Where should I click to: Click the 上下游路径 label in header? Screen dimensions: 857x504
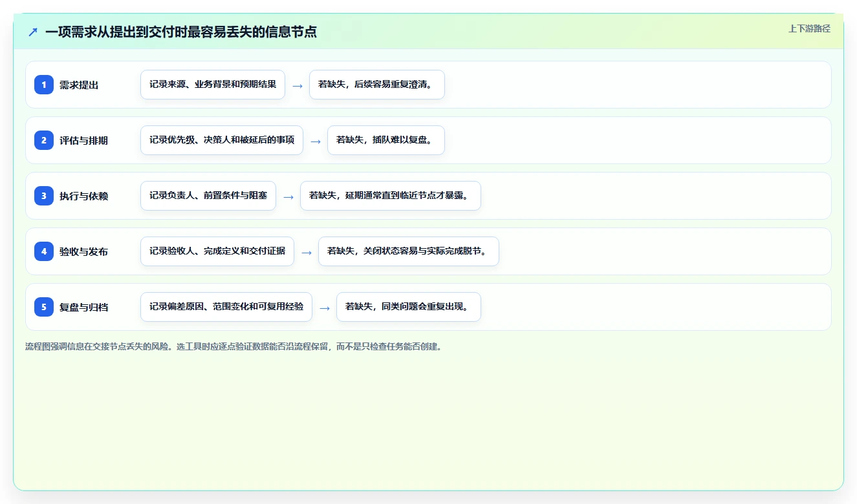pos(809,28)
